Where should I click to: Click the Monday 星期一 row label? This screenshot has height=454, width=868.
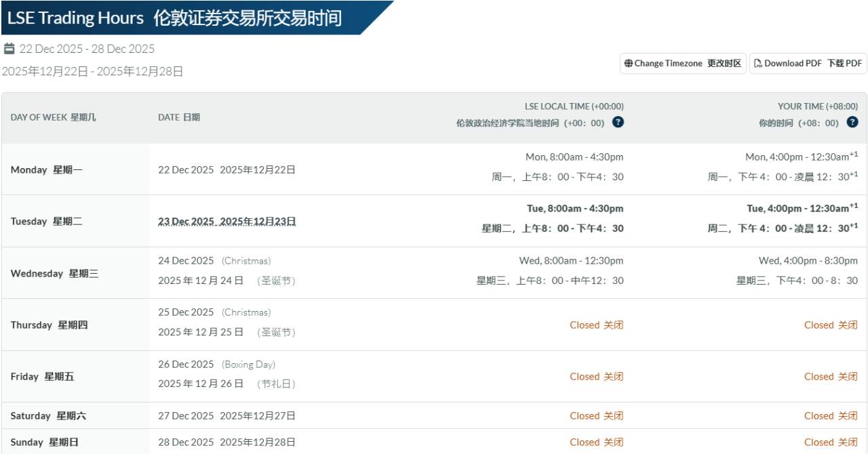pos(47,169)
